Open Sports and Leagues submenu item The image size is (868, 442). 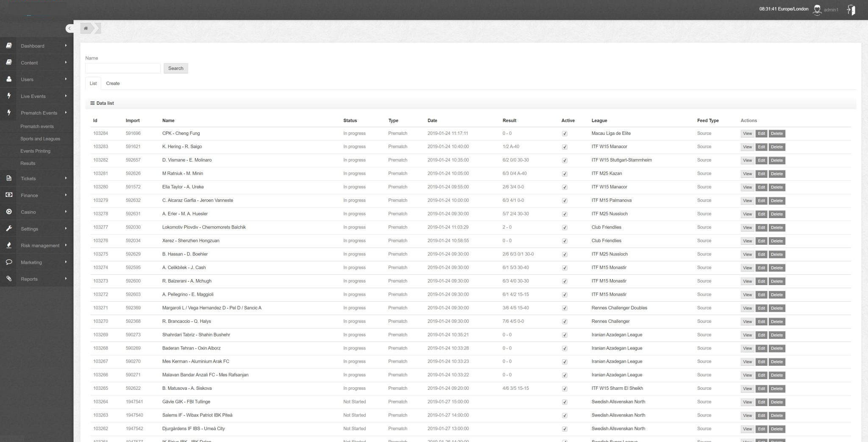tap(40, 139)
